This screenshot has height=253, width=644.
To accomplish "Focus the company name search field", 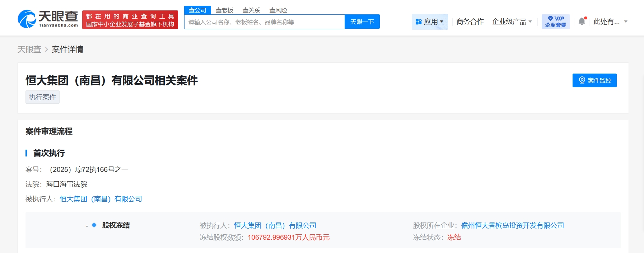I will tap(264, 22).
